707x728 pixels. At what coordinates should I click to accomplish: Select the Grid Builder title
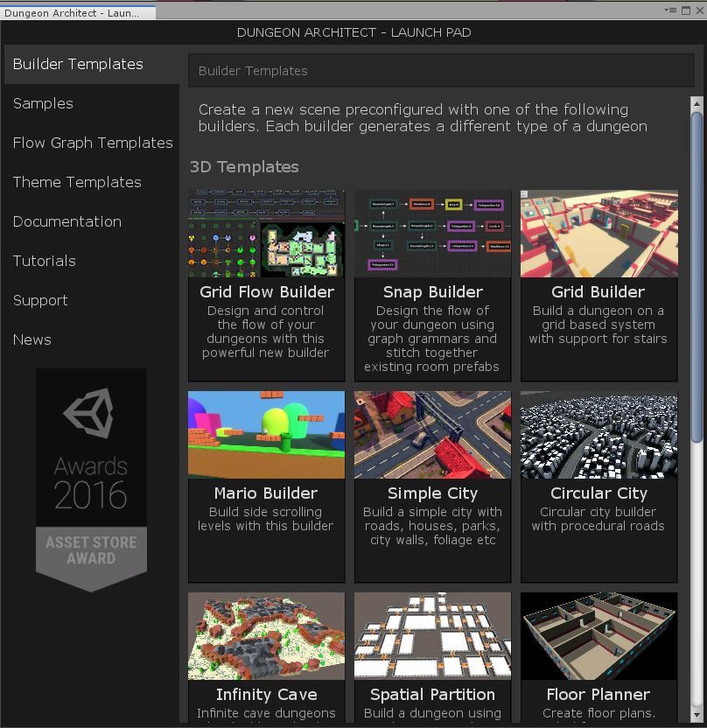click(598, 291)
